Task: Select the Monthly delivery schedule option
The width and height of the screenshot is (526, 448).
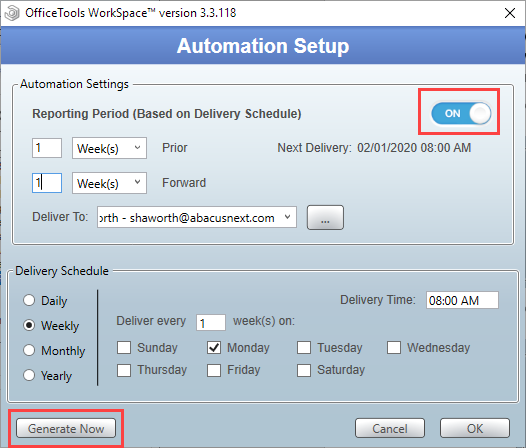Action: 29,350
